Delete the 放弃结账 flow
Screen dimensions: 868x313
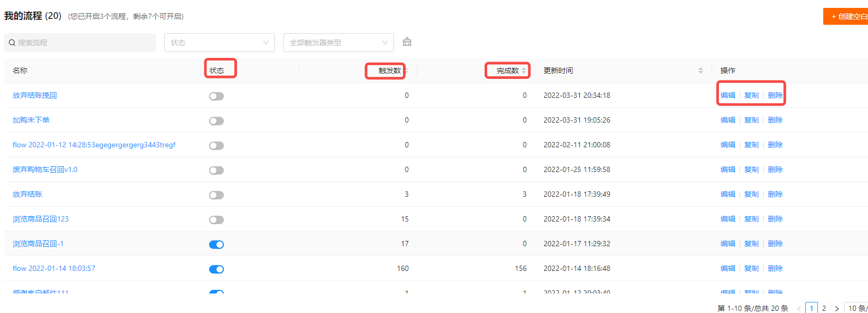[775, 194]
